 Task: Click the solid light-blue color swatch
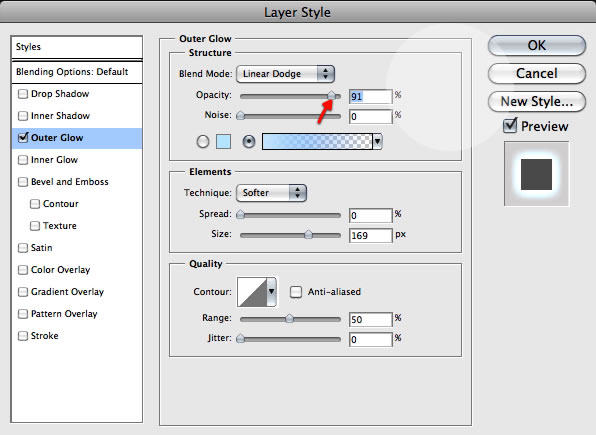(x=224, y=142)
